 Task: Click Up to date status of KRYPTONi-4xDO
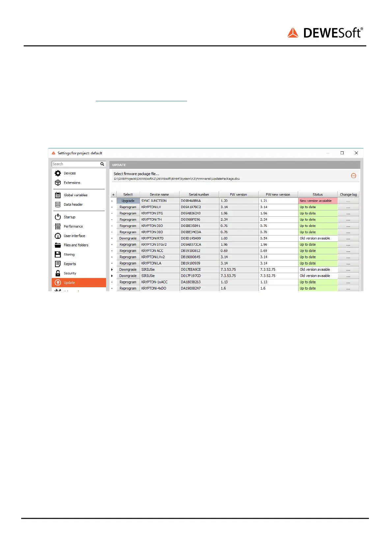click(x=318, y=288)
